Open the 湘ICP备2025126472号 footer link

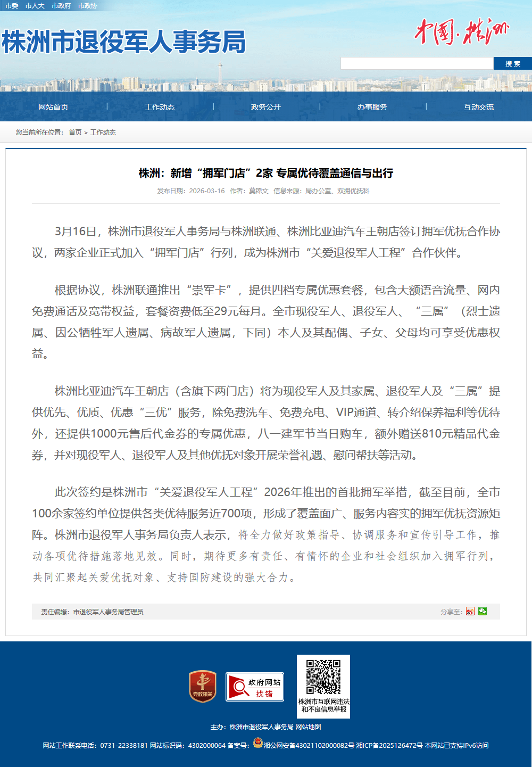tap(389, 746)
